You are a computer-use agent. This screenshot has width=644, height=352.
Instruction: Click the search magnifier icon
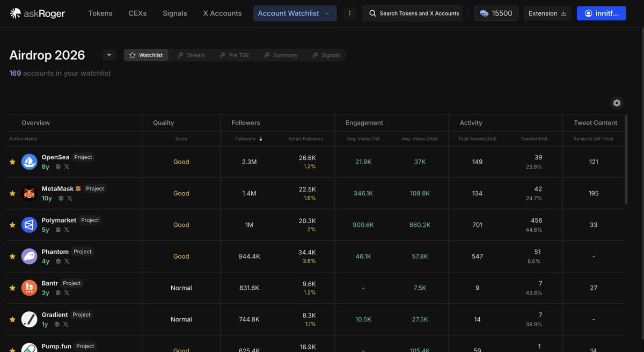372,13
